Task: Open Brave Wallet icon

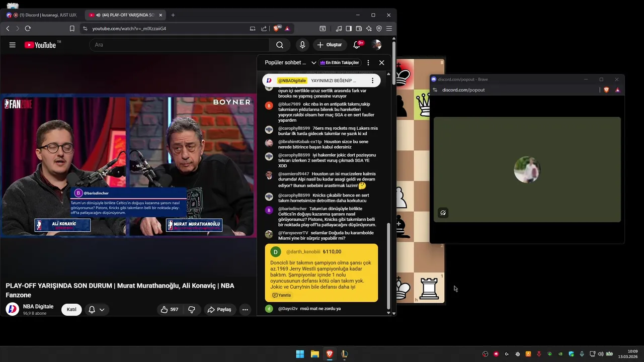Action: pyautogui.click(x=359, y=29)
